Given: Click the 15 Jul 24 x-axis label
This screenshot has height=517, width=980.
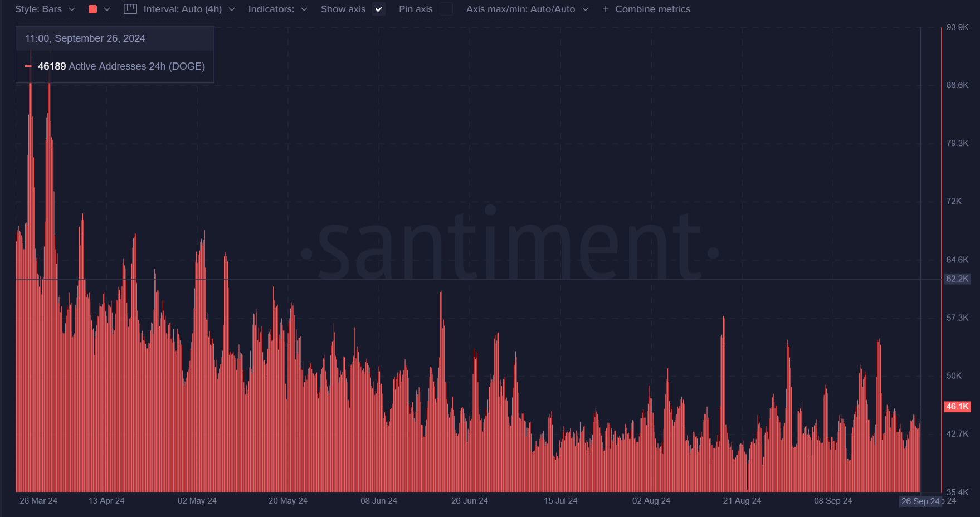Looking at the screenshot, I should click(x=560, y=501).
